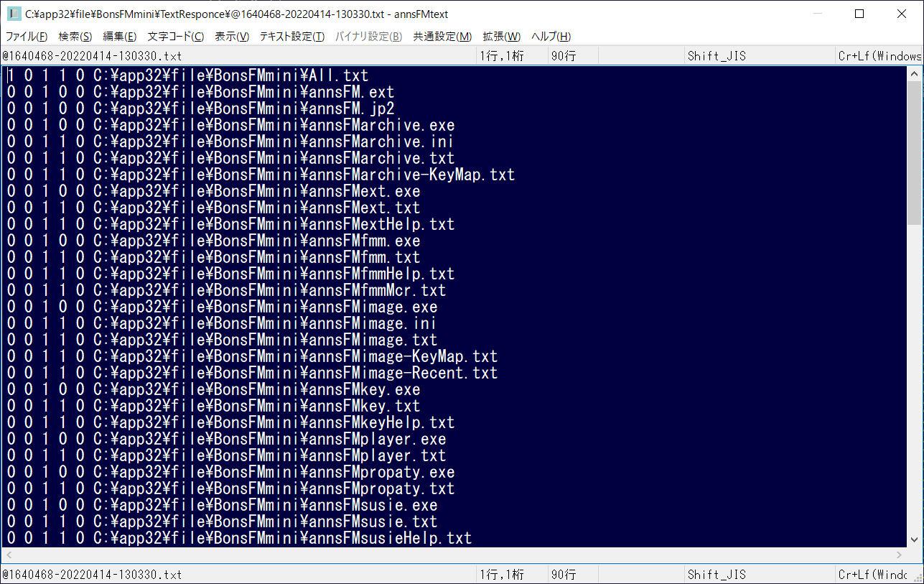Click the horizontal scrollbar left arrow
The height and width of the screenshot is (584, 924).
[x=8, y=555]
